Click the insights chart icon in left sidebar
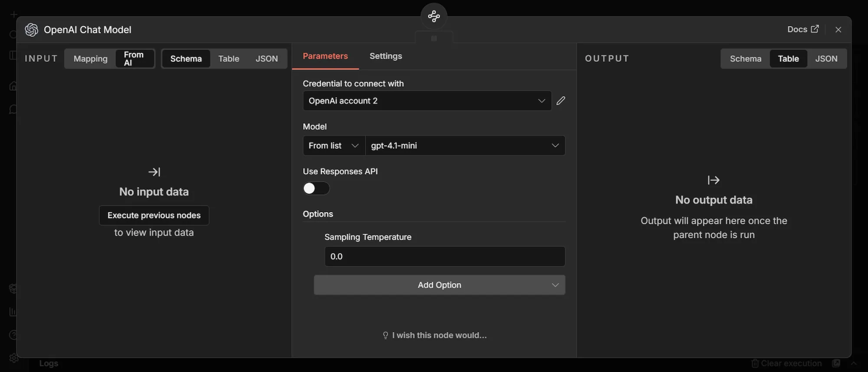This screenshot has height=372, width=868. click(13, 312)
